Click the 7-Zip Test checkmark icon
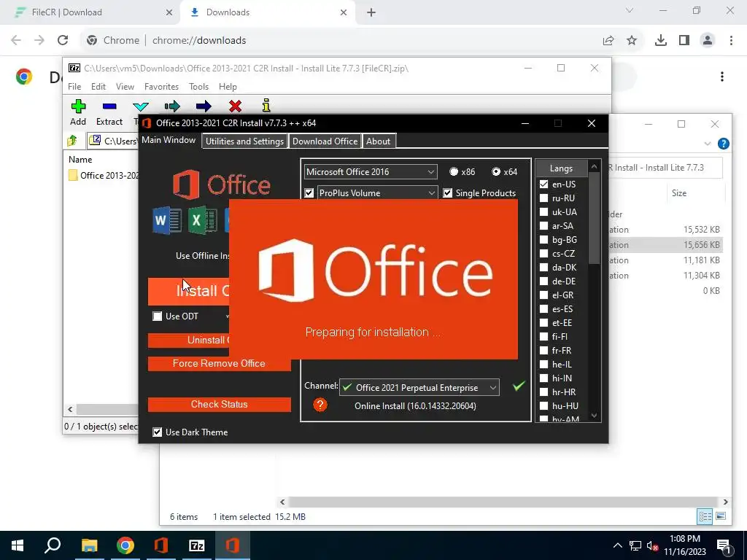 (x=141, y=106)
